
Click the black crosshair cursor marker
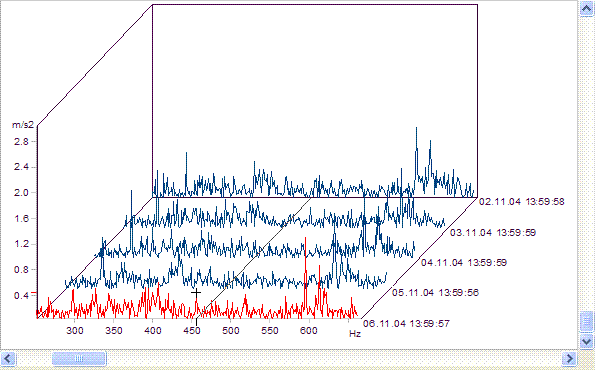[196, 293]
